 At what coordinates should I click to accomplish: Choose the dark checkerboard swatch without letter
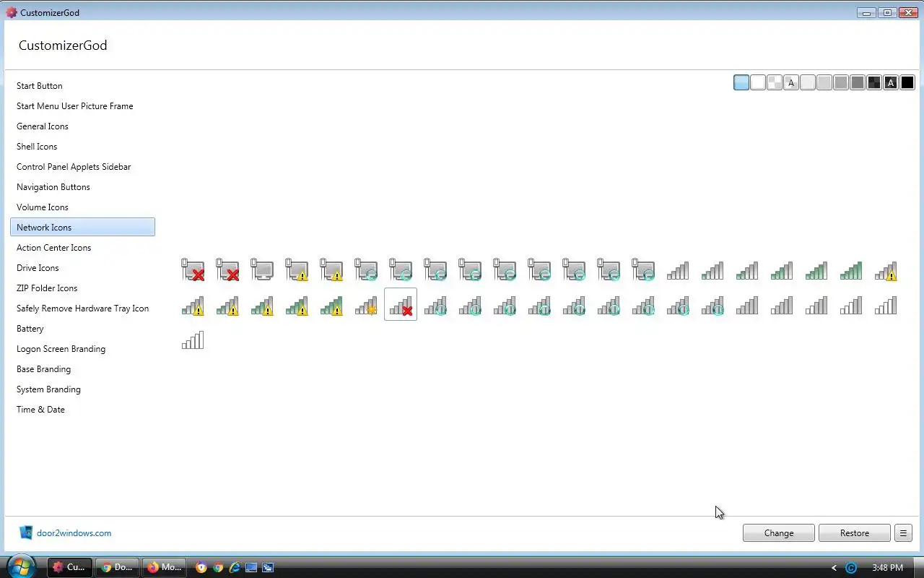coord(874,82)
